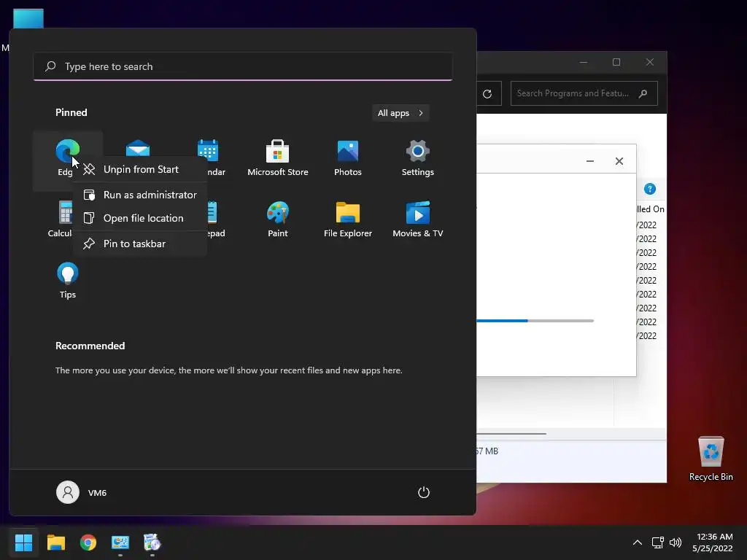Image resolution: width=747 pixels, height=560 pixels.
Task: Launch the Paint app
Action: (278, 219)
